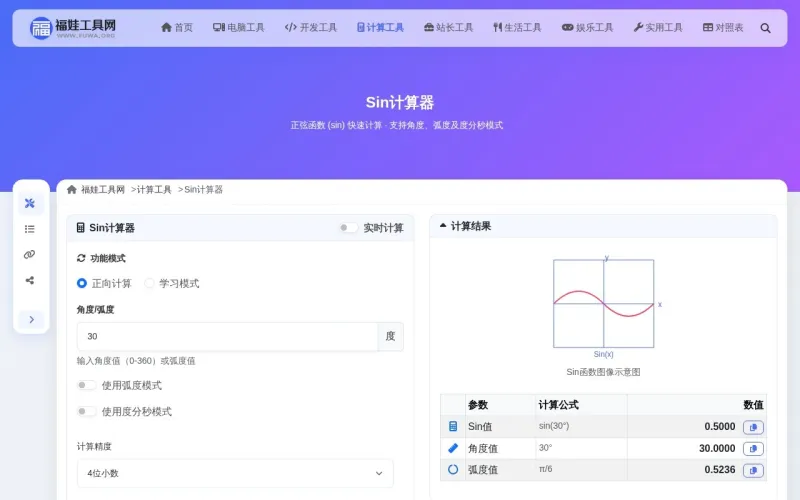Image resolution: width=800 pixels, height=500 pixels.
Task: Open the 实用工具 menu
Action: click(x=658, y=28)
